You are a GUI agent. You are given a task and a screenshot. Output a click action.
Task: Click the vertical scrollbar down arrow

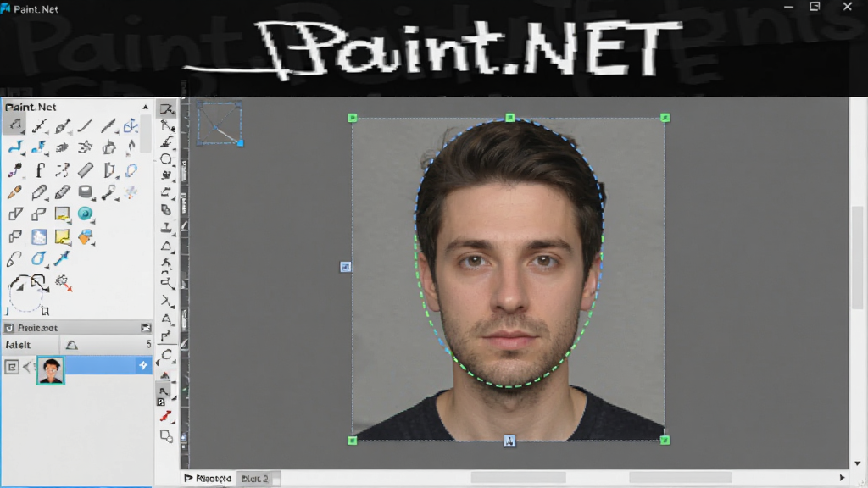point(858,463)
